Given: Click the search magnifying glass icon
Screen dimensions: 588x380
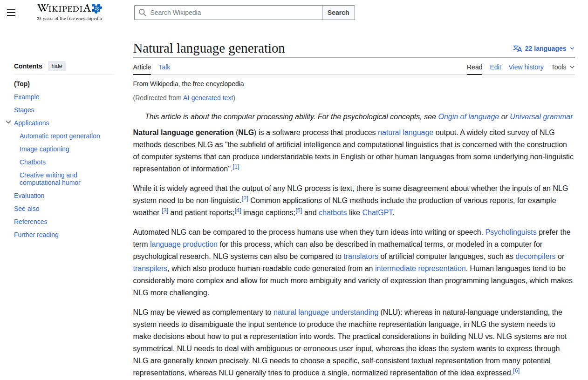Looking at the screenshot, I should pos(143,13).
